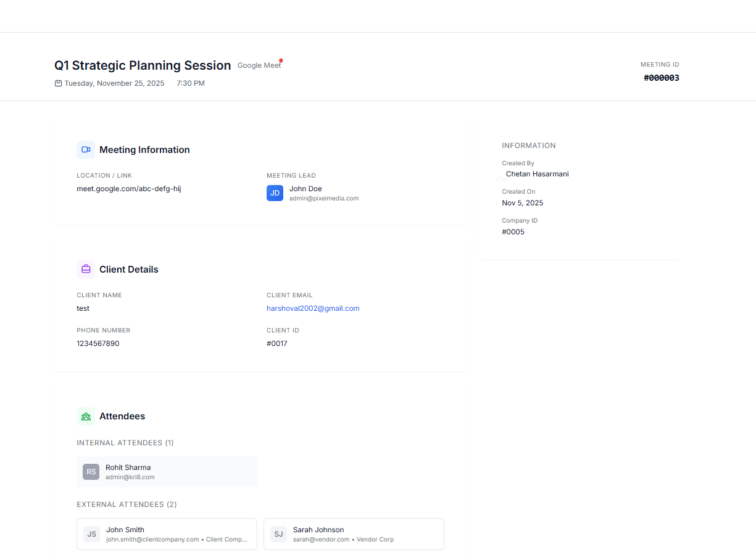This screenshot has width=756, height=560.
Task: Click the Company ID value #0005
Action: pos(513,232)
